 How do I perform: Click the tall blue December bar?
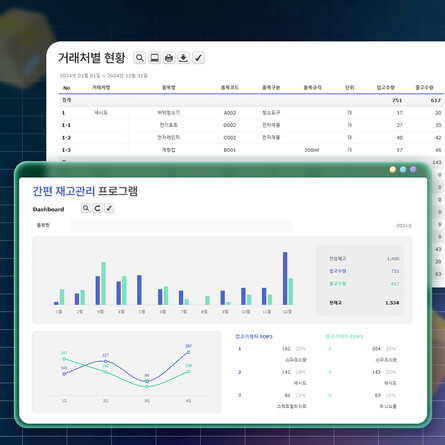[285, 278]
